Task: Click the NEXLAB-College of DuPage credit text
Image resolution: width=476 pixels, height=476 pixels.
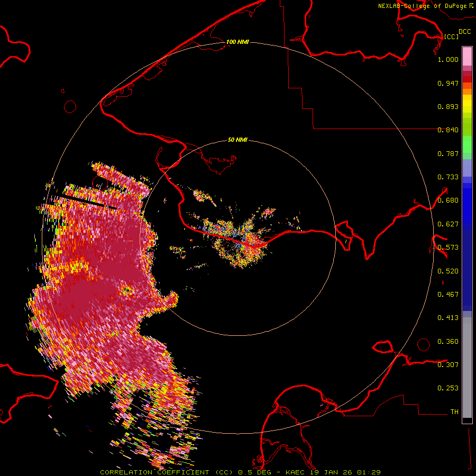Action: pyautogui.click(x=422, y=6)
